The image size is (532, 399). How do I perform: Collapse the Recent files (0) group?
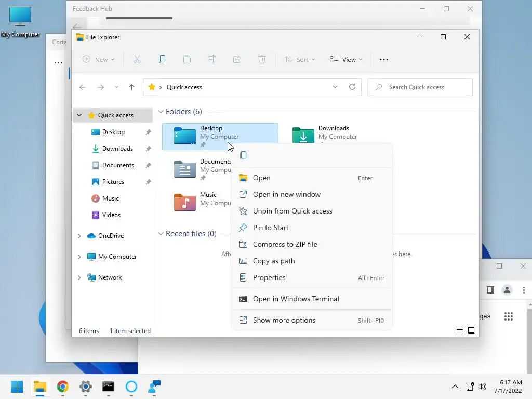(161, 234)
